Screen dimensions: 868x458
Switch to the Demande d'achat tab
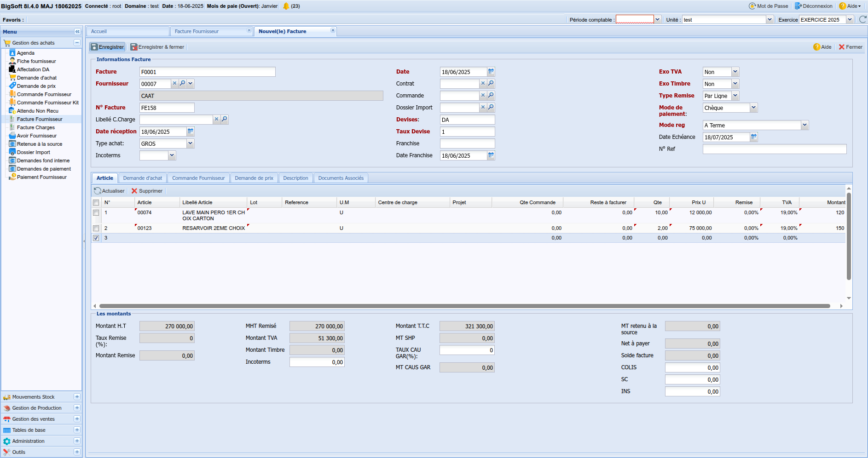point(143,178)
